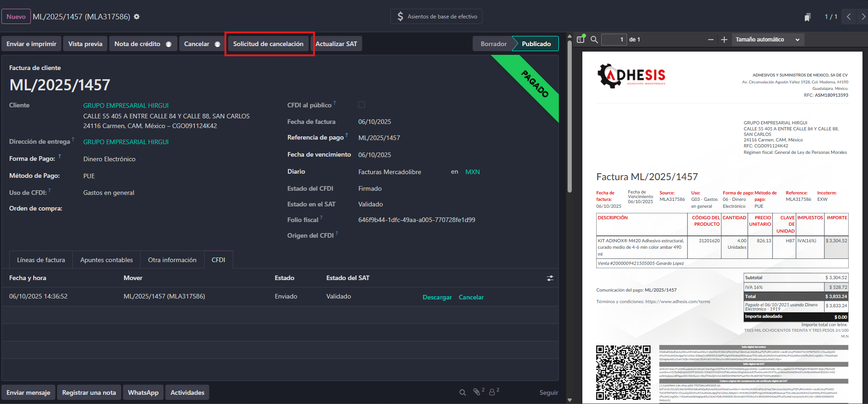Open column options in CFDI table
The image size is (868, 404).
coord(550,278)
